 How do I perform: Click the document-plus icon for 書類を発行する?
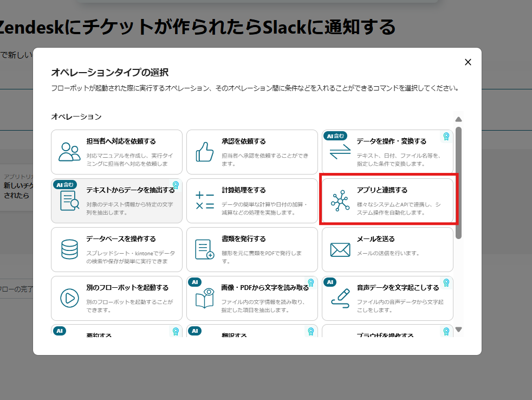coord(205,249)
